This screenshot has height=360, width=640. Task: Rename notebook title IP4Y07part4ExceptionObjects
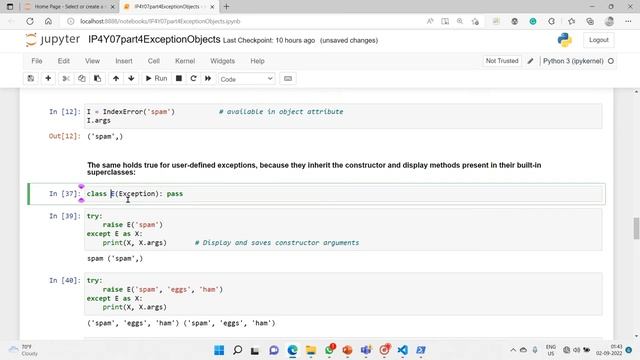pyautogui.click(x=154, y=40)
